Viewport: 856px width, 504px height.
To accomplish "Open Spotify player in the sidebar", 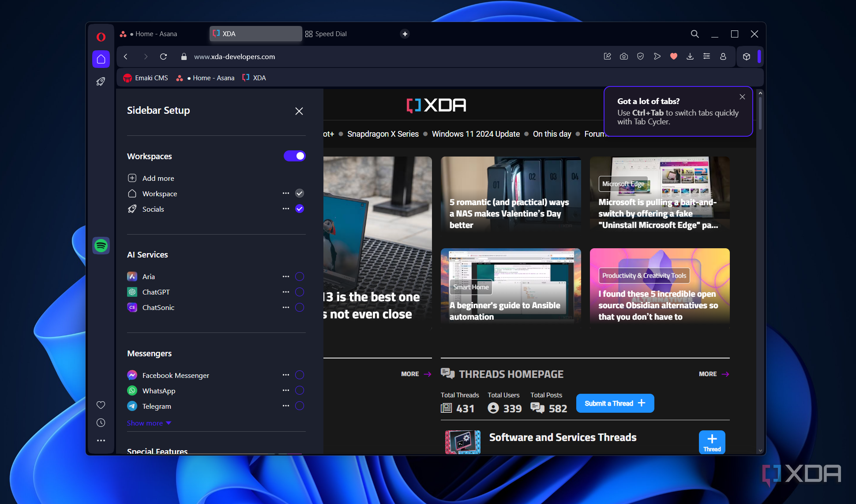I will pos(101,246).
